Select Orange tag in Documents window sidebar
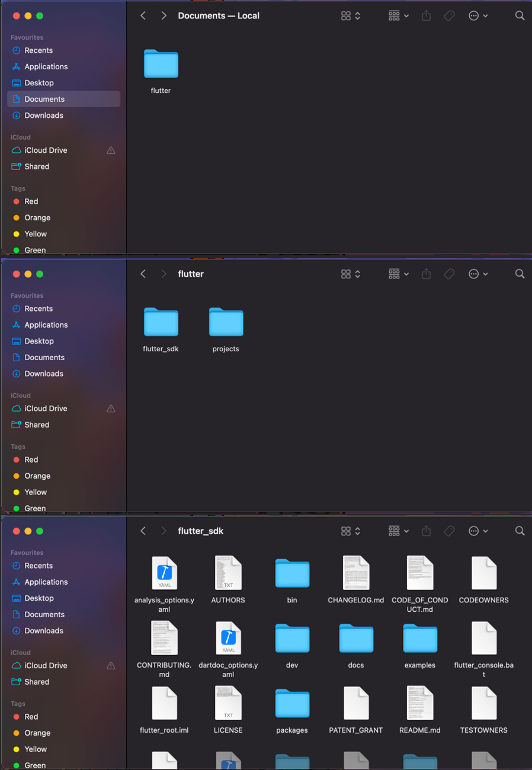Viewport: 532px width, 770px height. 63,218
